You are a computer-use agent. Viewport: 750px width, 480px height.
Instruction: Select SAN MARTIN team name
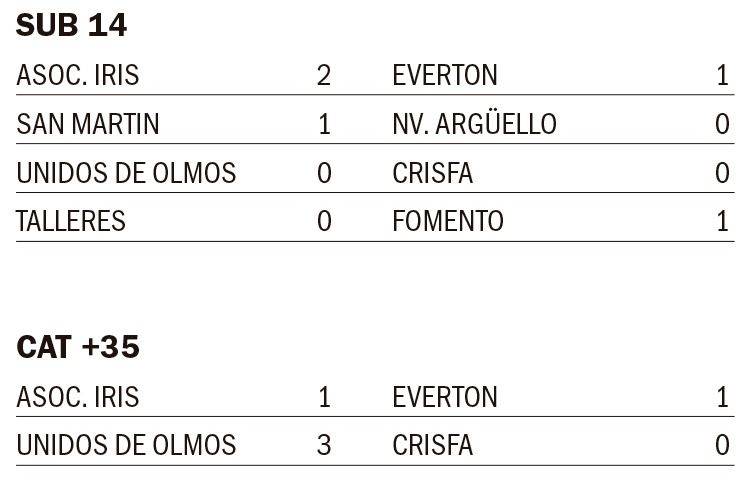point(88,125)
